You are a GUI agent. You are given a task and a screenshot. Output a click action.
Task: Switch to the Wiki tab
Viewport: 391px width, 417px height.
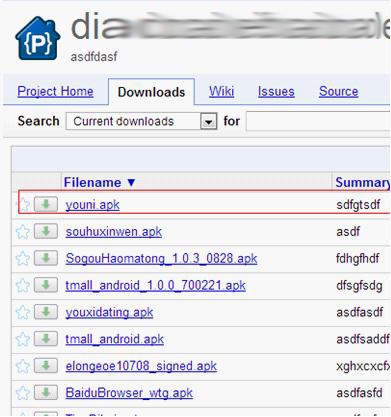(222, 91)
